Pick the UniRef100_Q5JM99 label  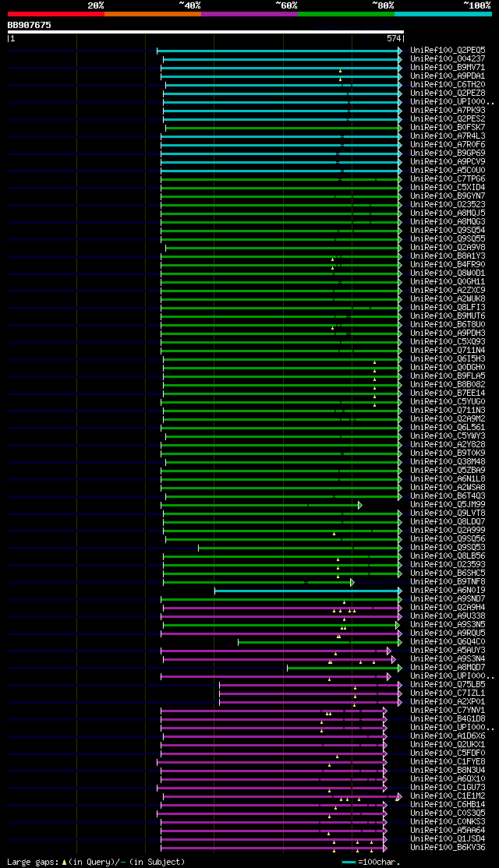coord(448,505)
